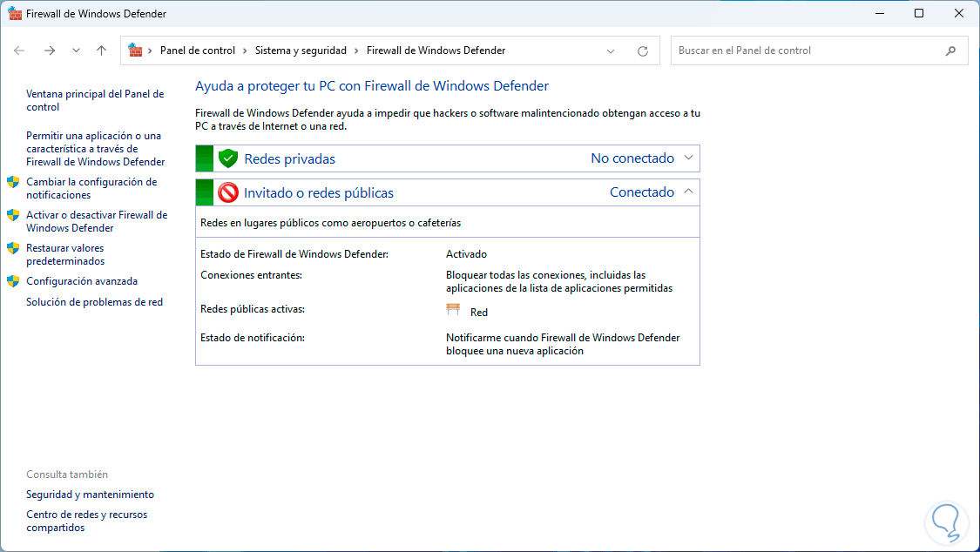Viewport: 980px width, 552px height.
Task: Select Firewall de Windows Defender breadcrumb
Action: pyautogui.click(x=436, y=50)
